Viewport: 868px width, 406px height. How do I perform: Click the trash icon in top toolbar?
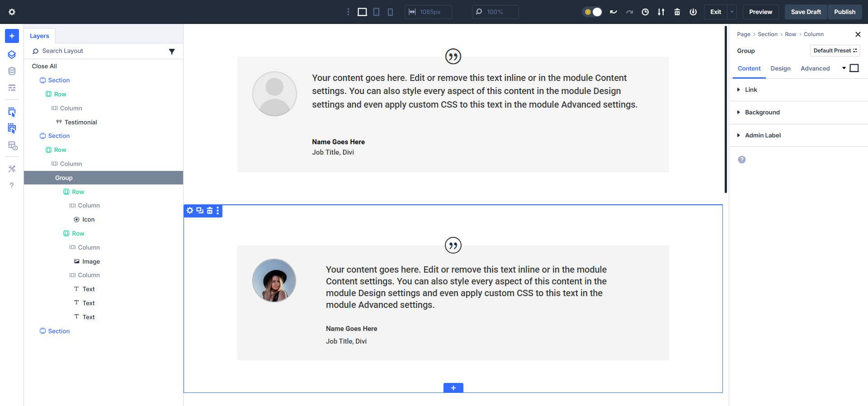[677, 12]
